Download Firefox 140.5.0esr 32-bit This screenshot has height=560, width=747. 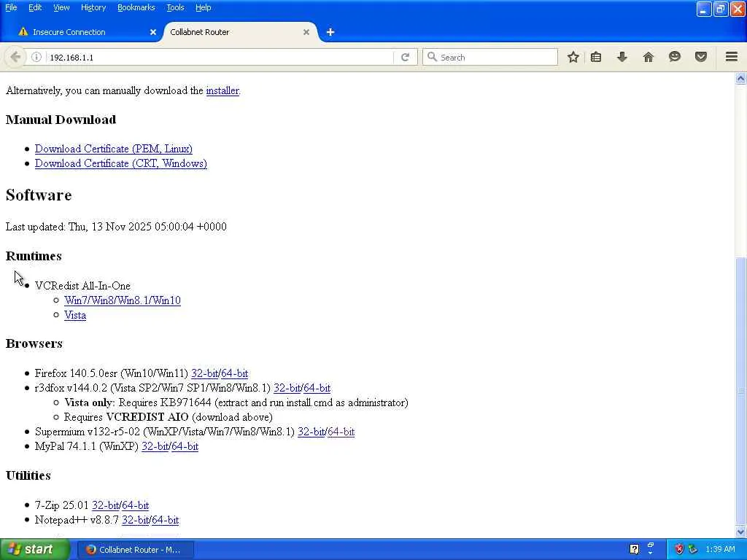point(204,373)
